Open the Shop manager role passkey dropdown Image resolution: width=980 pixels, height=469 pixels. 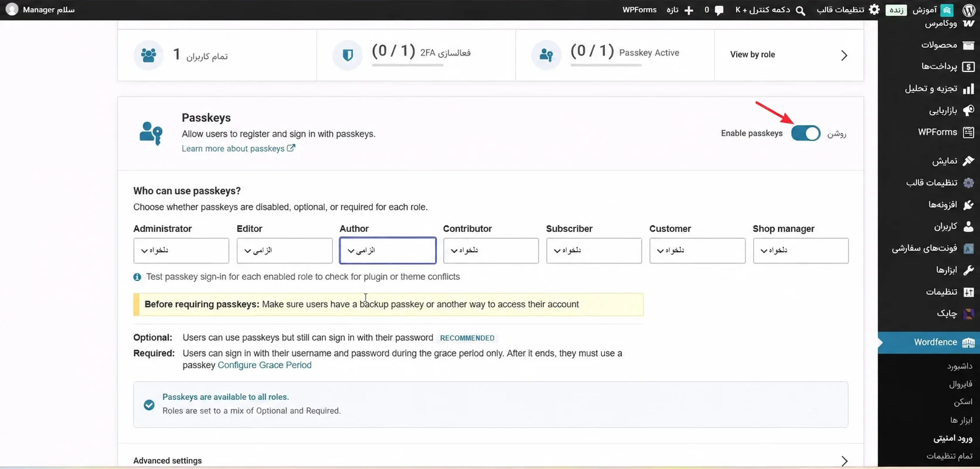point(801,251)
